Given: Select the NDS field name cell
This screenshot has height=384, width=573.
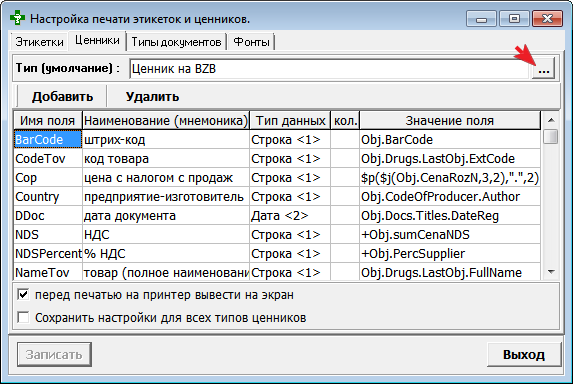Looking at the screenshot, I should tap(48, 235).
